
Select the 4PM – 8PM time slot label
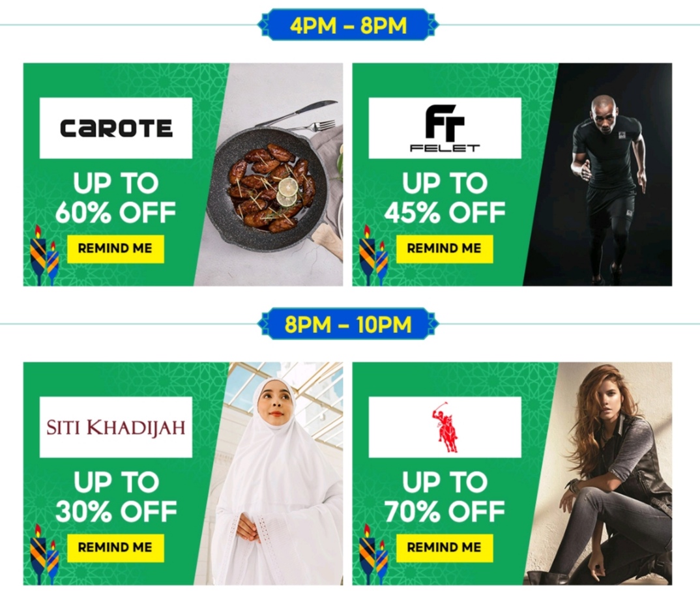[349, 25]
